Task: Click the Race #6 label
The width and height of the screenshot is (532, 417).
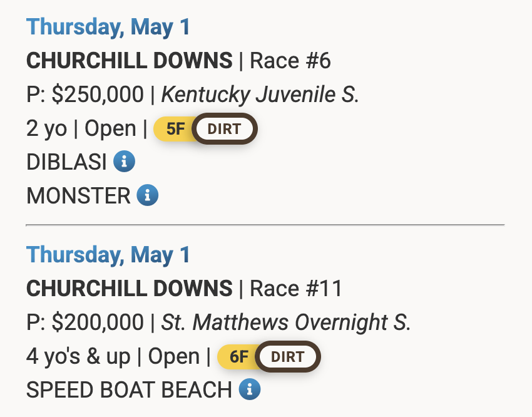Action: 290,61
